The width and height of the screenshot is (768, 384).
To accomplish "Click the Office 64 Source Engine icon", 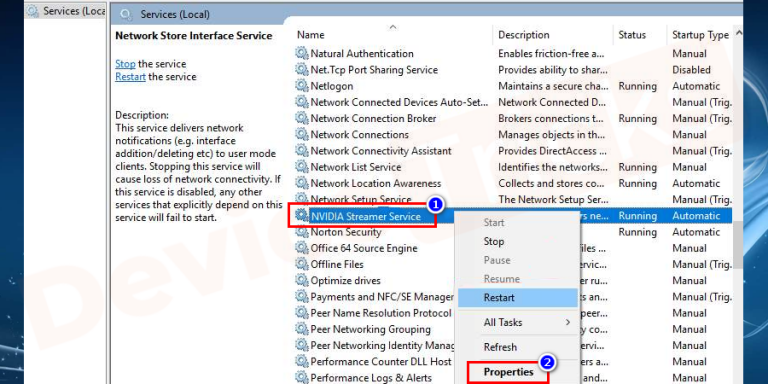I will pos(302,248).
